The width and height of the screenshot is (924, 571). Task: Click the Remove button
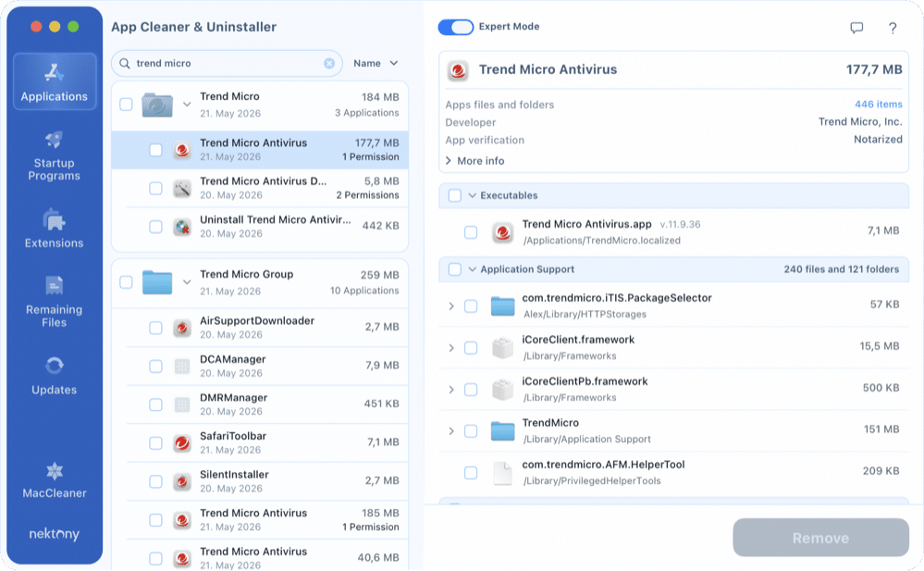tap(820, 538)
